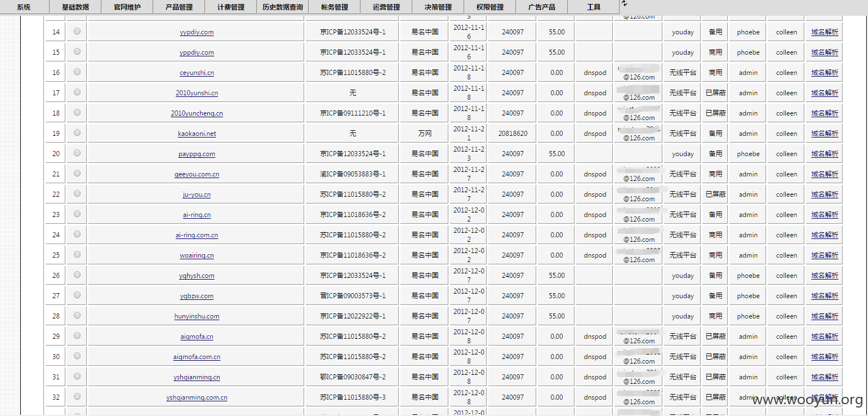Image resolution: width=868 pixels, height=416 pixels.
Task: Open the yqhysh.com domain link
Action: (197, 276)
